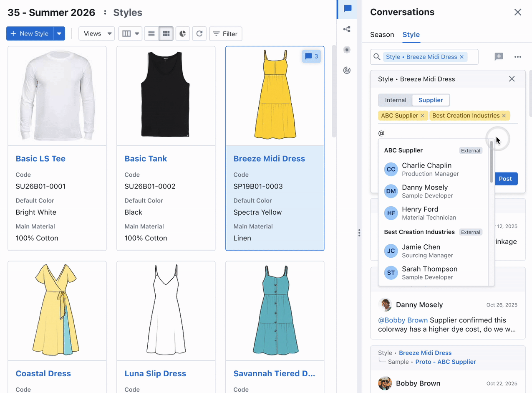Open the hierarchy tree icon in side rail
Viewport: 532px width, 393px height.
(347, 29)
